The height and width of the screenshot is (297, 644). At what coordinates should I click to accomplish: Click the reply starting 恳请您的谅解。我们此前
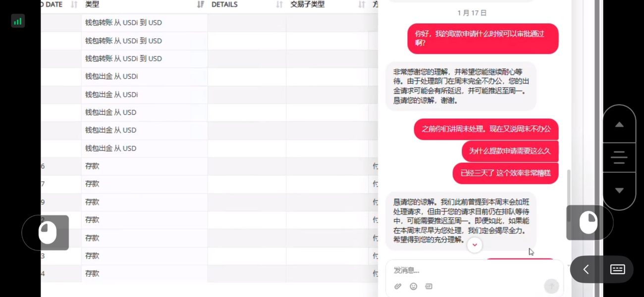(461, 221)
